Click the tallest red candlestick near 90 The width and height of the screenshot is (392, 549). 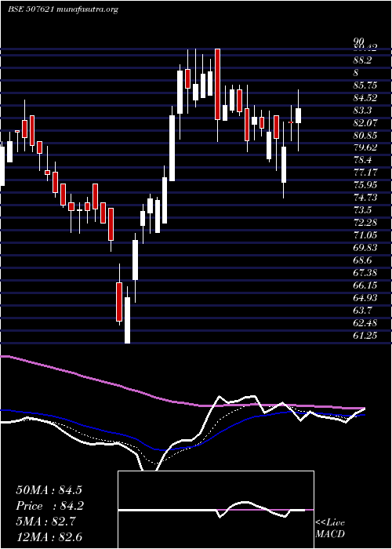pos(217,85)
